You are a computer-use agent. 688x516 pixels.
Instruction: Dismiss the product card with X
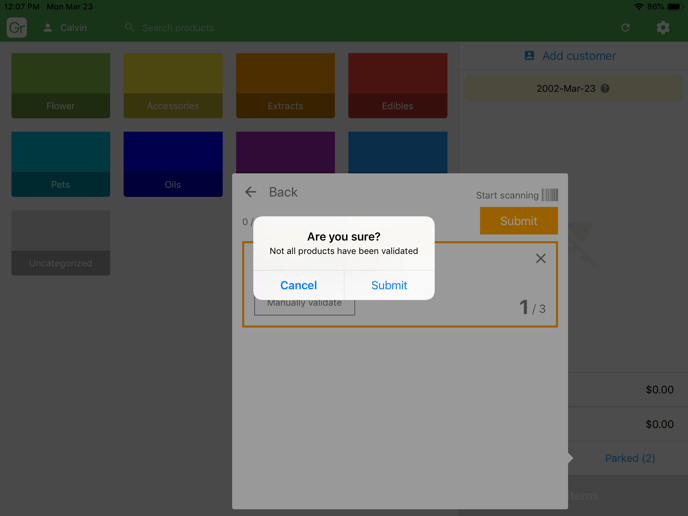click(540, 259)
